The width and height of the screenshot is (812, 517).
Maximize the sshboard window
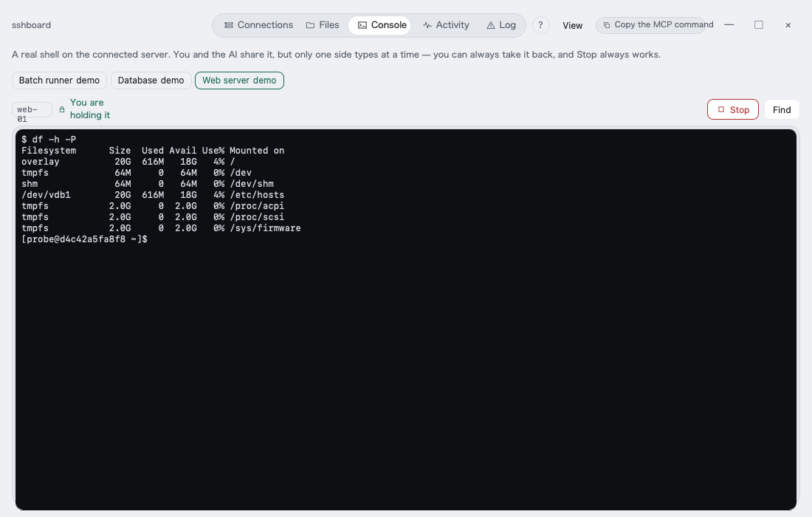point(759,25)
